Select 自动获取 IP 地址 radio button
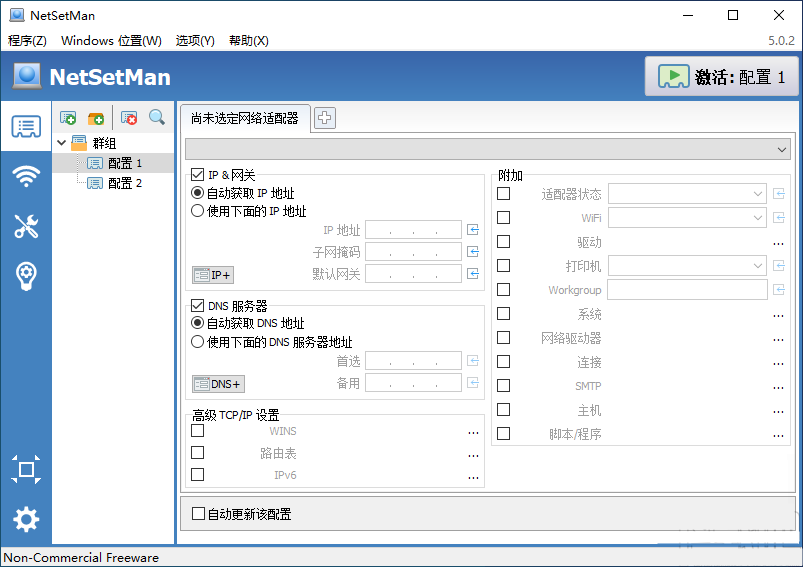The height and width of the screenshot is (567, 803). coord(197,193)
